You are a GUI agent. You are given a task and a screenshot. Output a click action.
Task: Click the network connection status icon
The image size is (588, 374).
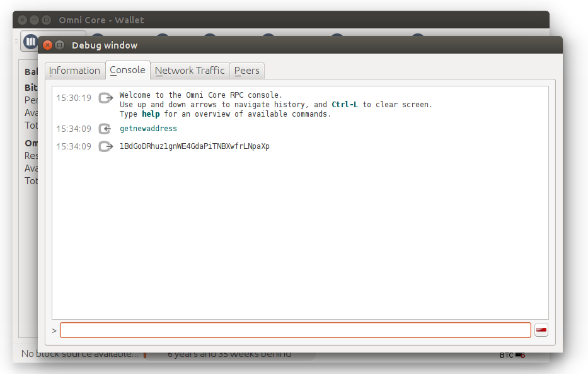pyautogui.click(x=521, y=356)
